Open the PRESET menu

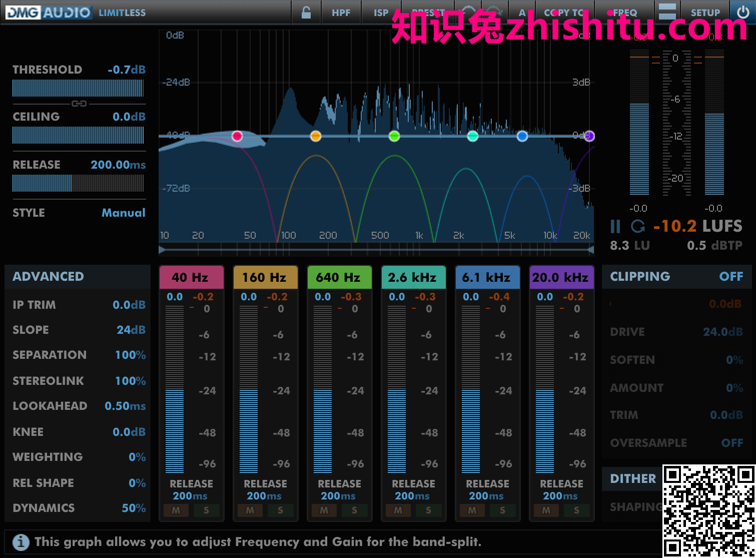tap(428, 13)
